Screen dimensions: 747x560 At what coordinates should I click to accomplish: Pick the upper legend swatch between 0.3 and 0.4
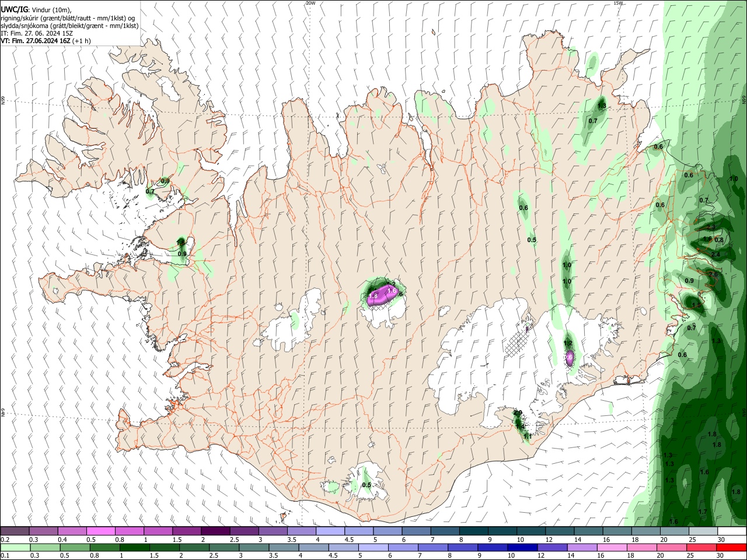click(x=43, y=531)
